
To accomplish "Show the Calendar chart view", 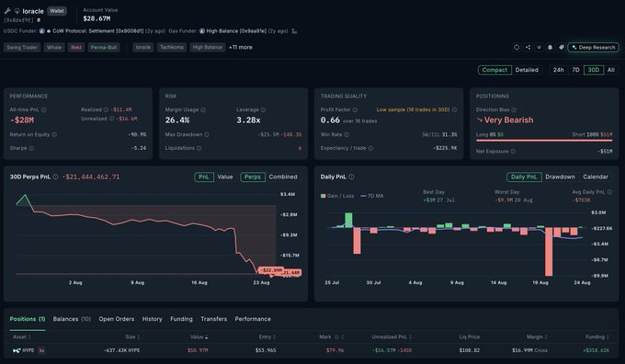I will (x=596, y=176).
